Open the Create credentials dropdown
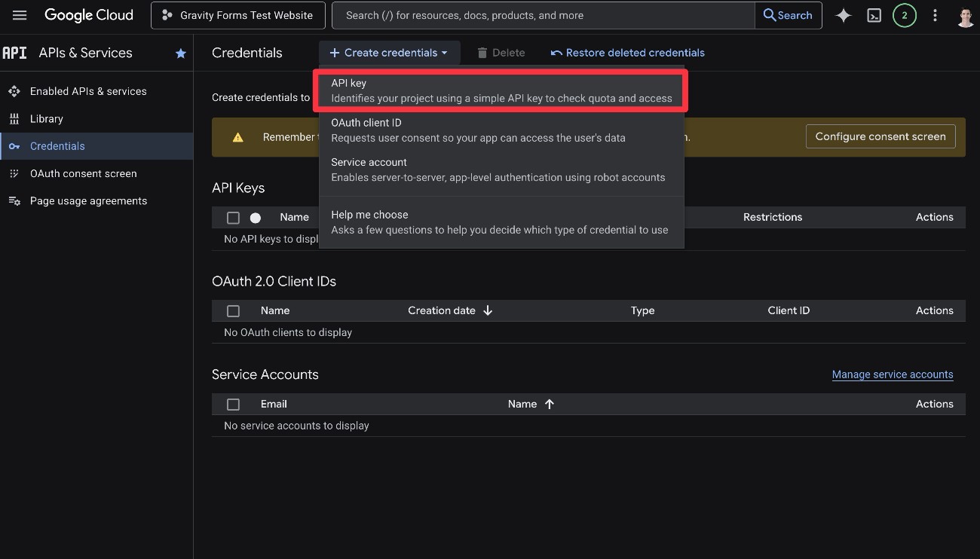The image size is (980, 559). [x=389, y=52]
